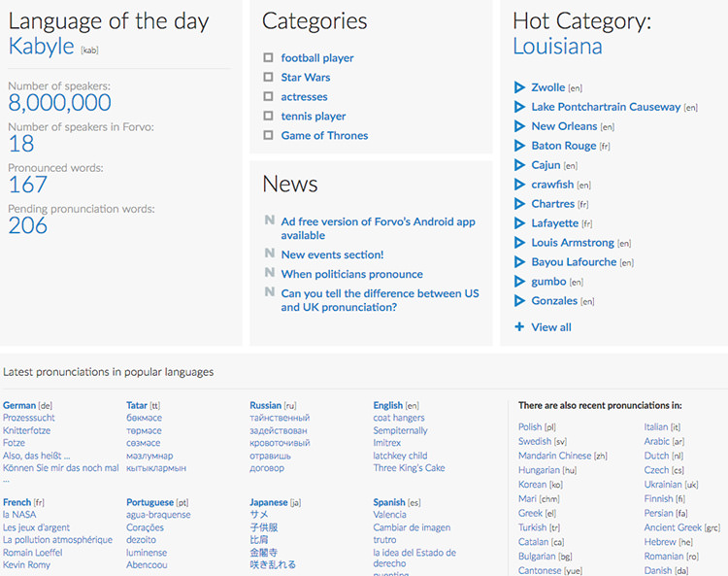Viewport: 728px width, 576px height.
Task: Play the Lake Pontchartrain Causeway audio icon
Action: coord(519,107)
